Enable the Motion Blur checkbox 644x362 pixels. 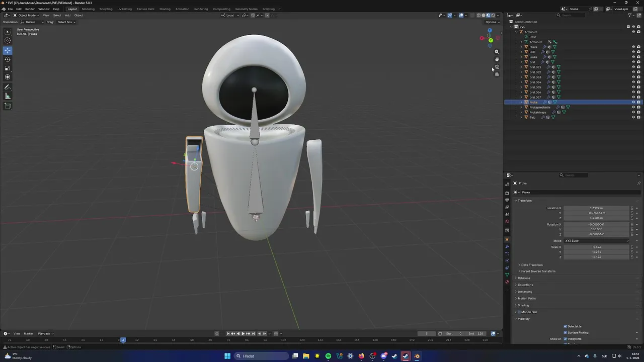(520, 312)
